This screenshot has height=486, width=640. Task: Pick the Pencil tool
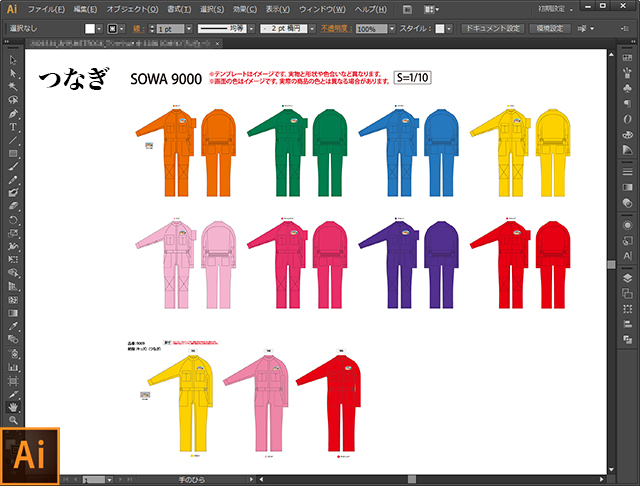pos(13,180)
